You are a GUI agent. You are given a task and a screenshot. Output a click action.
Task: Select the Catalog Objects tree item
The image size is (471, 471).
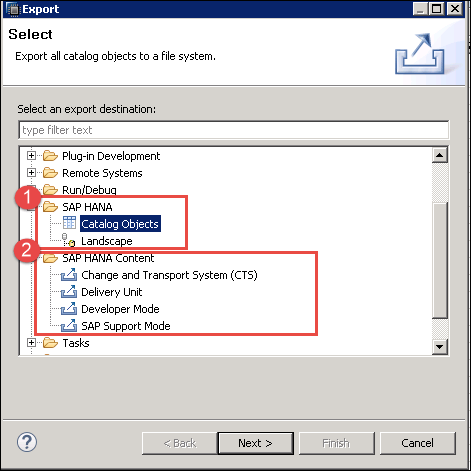(120, 224)
